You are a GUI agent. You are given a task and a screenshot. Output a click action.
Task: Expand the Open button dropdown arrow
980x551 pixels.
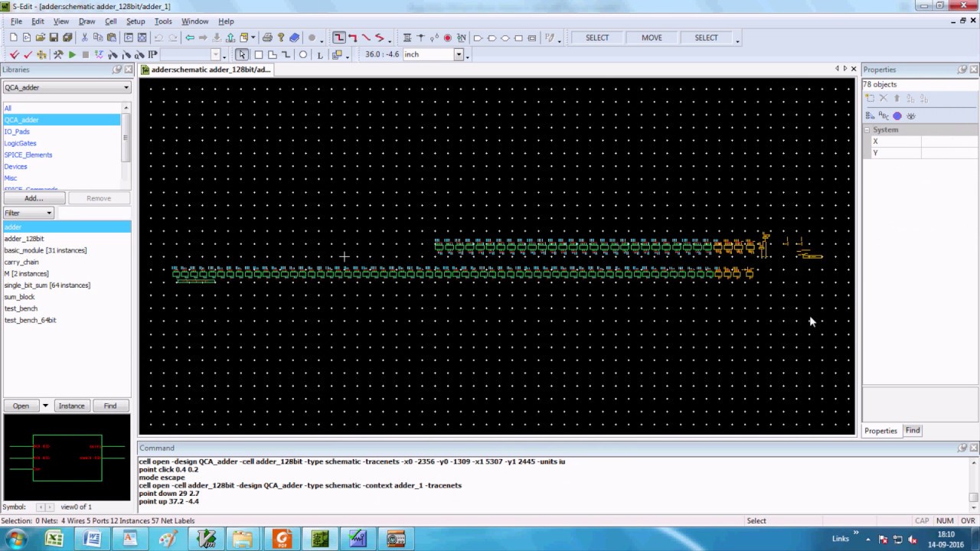click(x=45, y=406)
